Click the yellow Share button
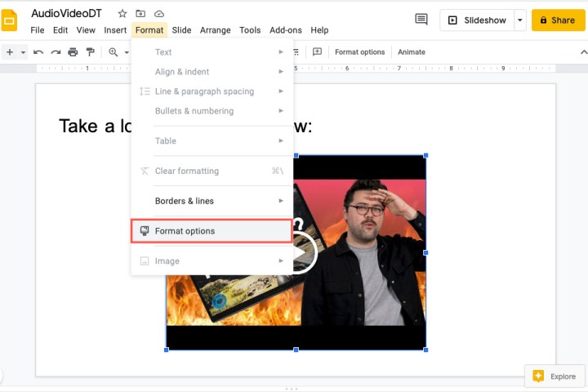Viewport: 588px width, 392px height. [x=558, y=20]
